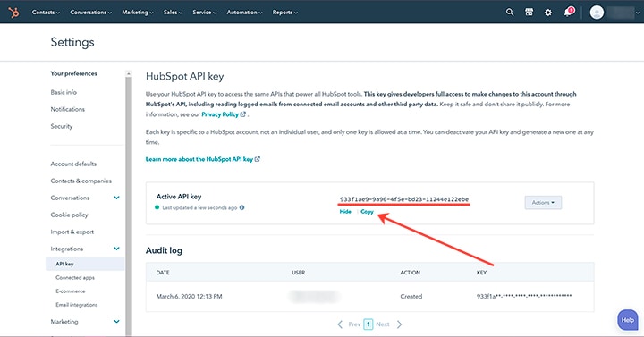This screenshot has width=644, height=337.
Task: Click the sidebar scrollbar up arrow
Action: coord(129,73)
